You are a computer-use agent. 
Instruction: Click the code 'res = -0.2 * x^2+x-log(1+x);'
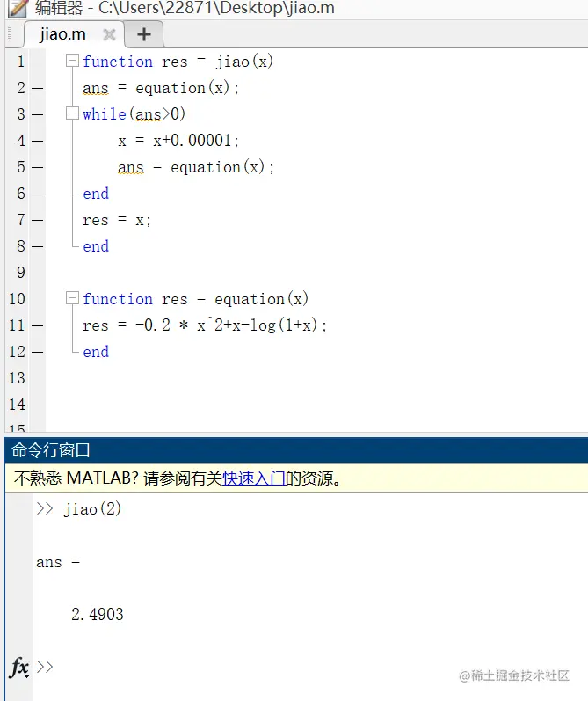pyautogui.click(x=205, y=325)
